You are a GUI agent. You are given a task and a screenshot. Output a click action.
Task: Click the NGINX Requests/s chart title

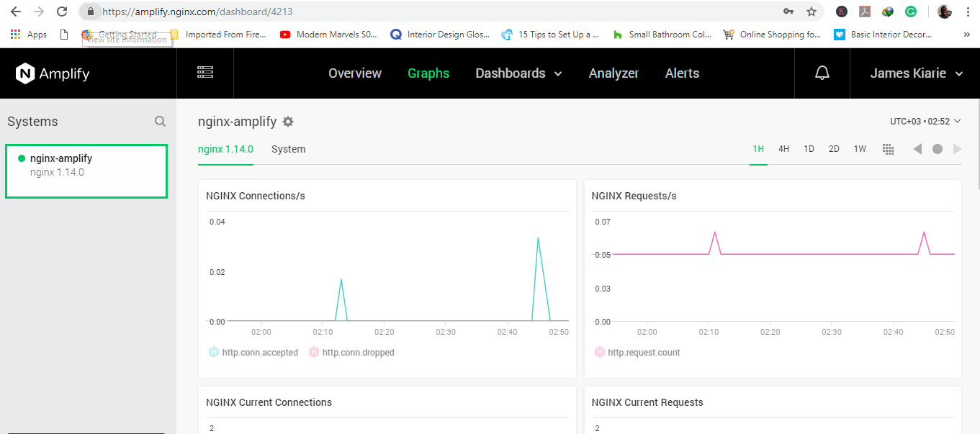[x=634, y=196]
